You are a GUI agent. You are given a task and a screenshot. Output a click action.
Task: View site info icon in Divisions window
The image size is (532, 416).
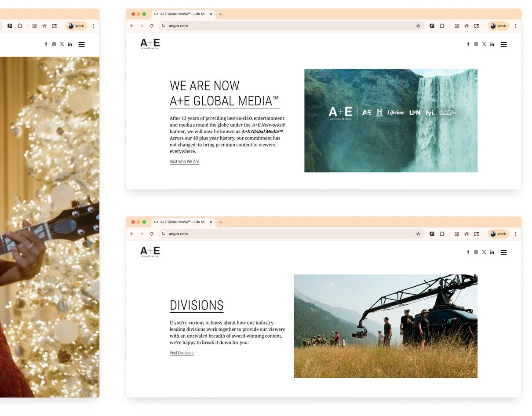click(163, 234)
